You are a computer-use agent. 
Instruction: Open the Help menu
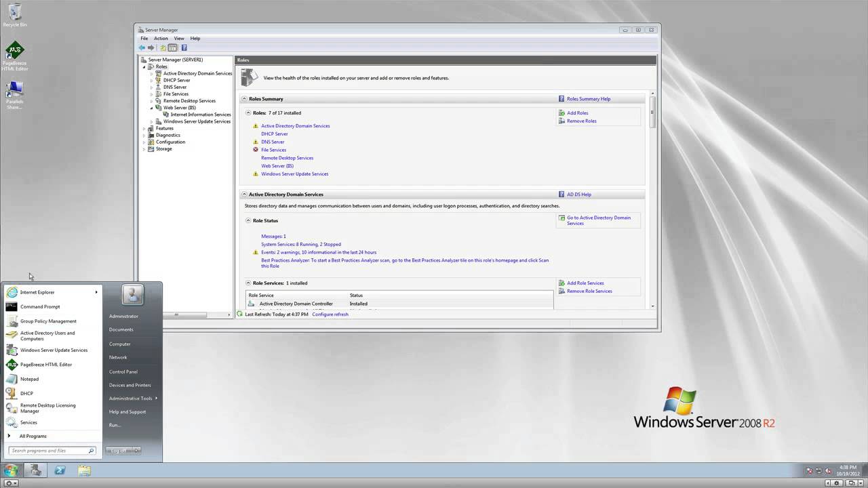pos(195,39)
